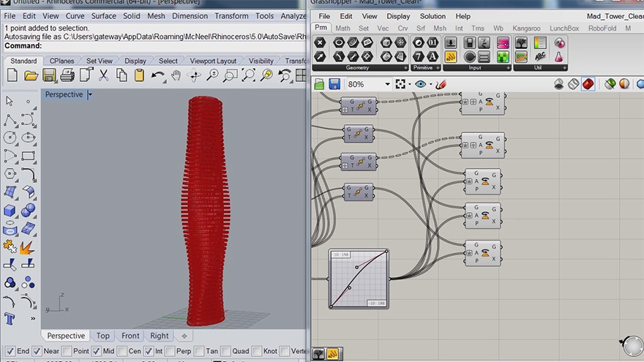Save the Rhino model with the floppy icon
The height and width of the screenshot is (362, 644).
pyautogui.click(x=49, y=75)
